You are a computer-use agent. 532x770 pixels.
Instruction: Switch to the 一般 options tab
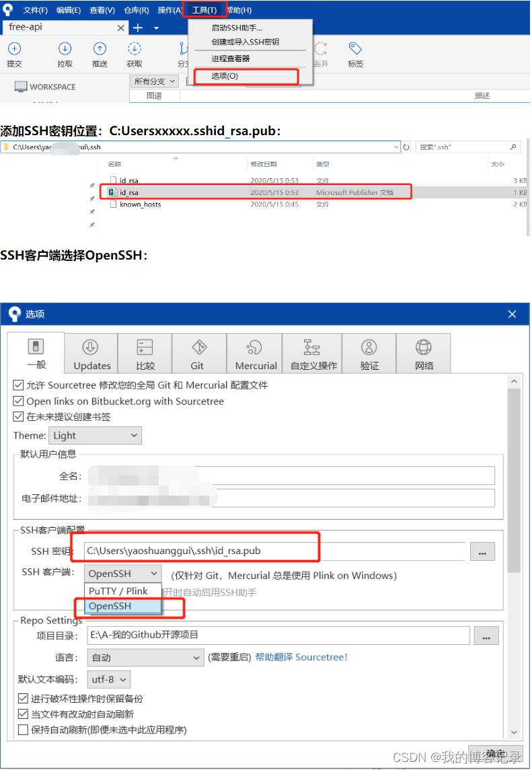tap(36, 353)
